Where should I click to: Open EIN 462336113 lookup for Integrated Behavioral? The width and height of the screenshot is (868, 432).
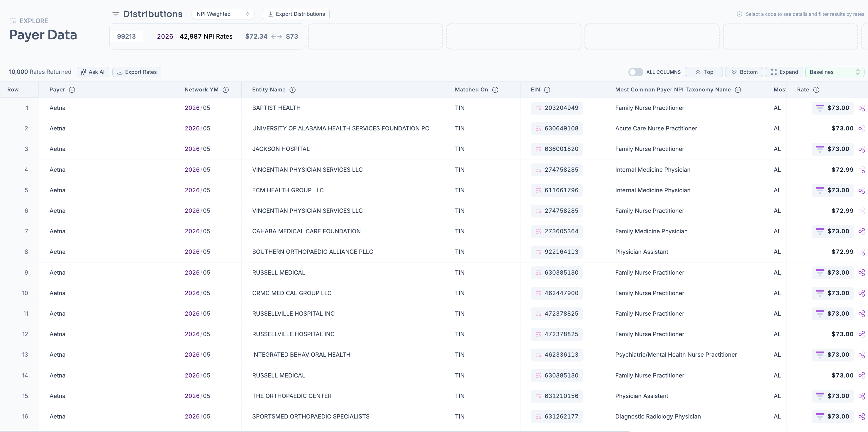coord(557,355)
